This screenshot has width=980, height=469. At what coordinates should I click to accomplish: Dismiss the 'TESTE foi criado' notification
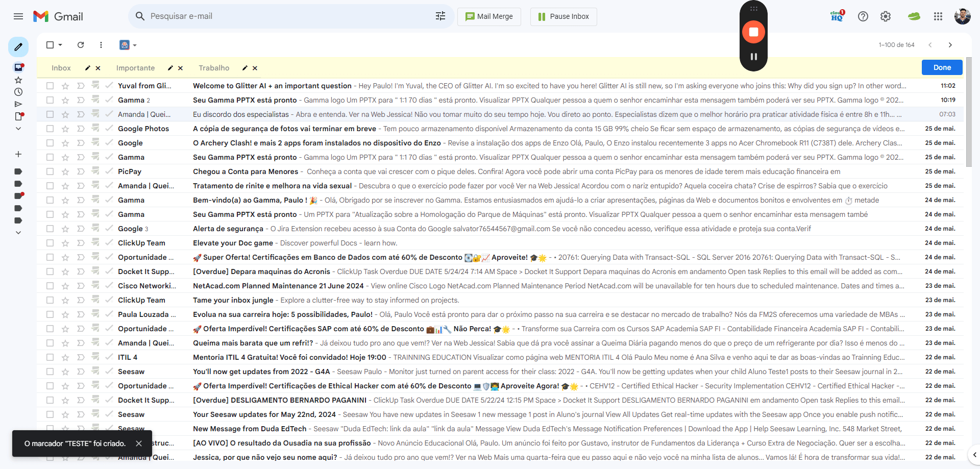coord(139,443)
